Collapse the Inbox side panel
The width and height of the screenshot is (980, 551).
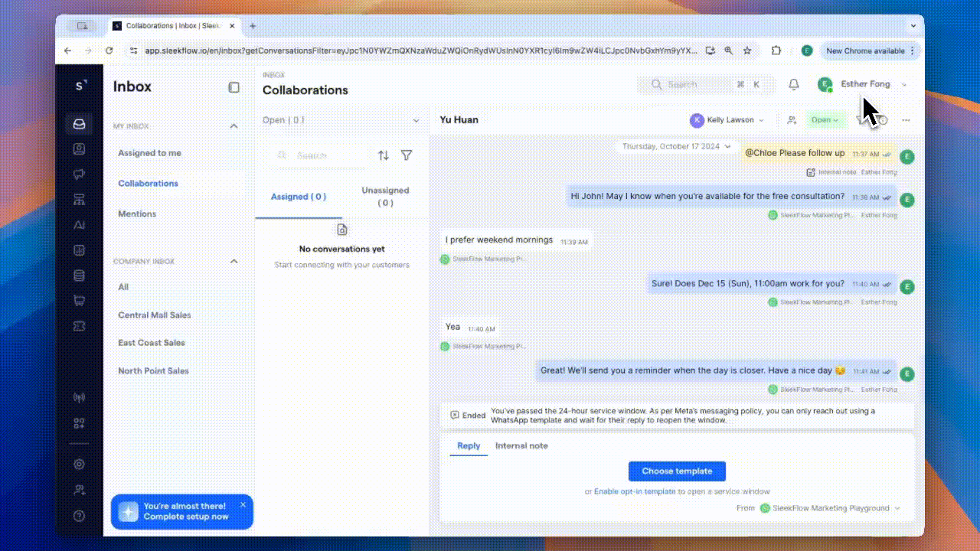234,87
